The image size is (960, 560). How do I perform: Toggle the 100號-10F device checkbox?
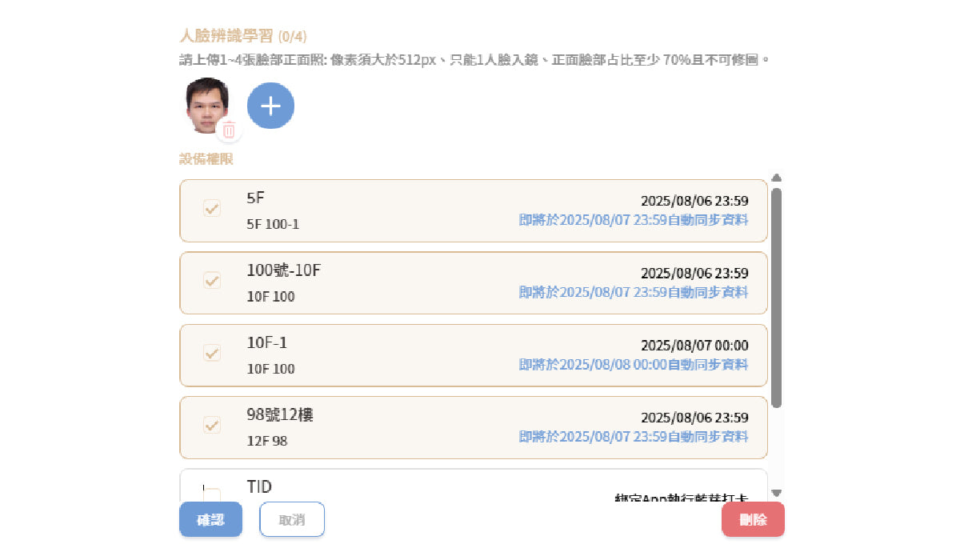[212, 280]
